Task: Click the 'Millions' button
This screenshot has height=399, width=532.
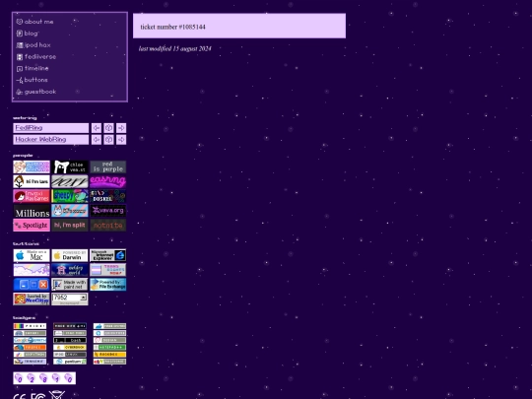Action: coord(32,211)
